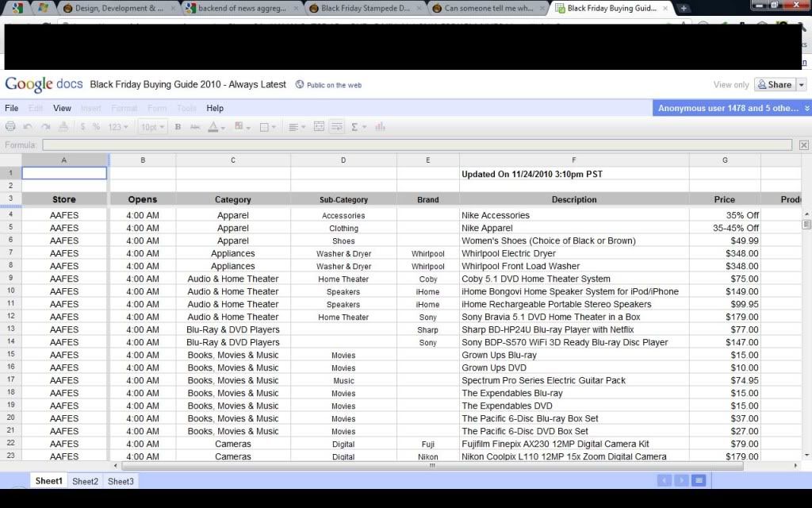Select the Whirlpool Electric Dryer cell
The width and height of the screenshot is (812, 508).
coord(574,253)
